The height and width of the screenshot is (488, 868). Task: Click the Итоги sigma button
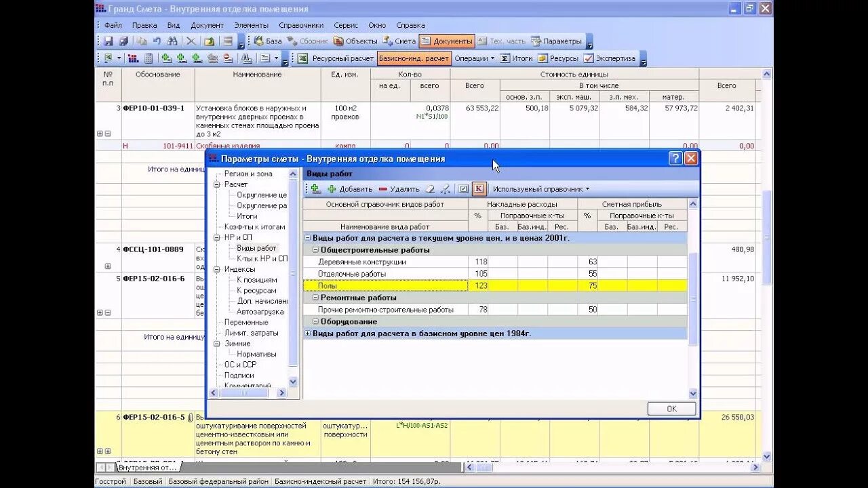(x=517, y=58)
